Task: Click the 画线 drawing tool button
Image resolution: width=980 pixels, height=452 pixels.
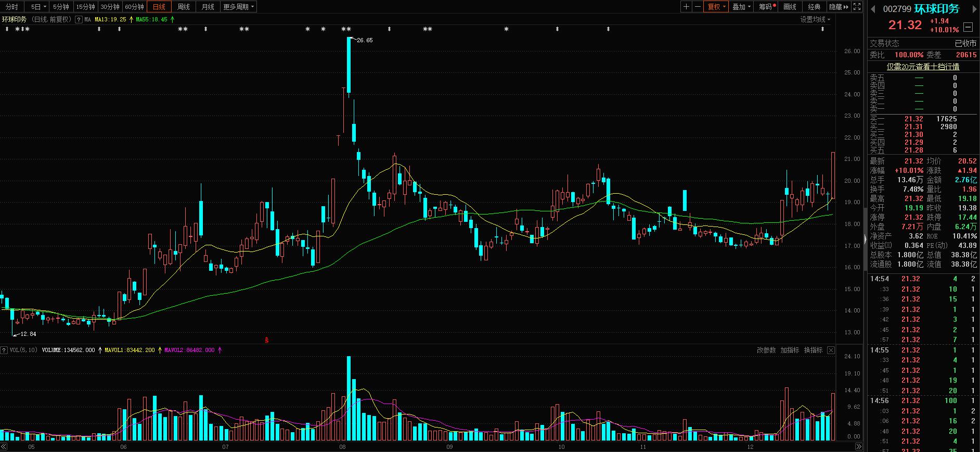Action: pos(790,7)
